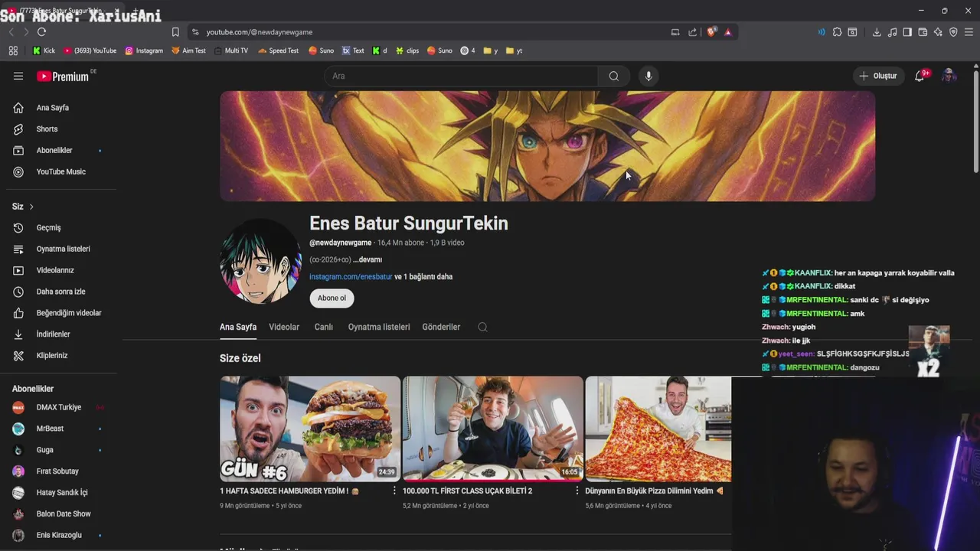Image resolution: width=980 pixels, height=551 pixels.
Task: Open the Kick bookmark
Action: (44, 51)
